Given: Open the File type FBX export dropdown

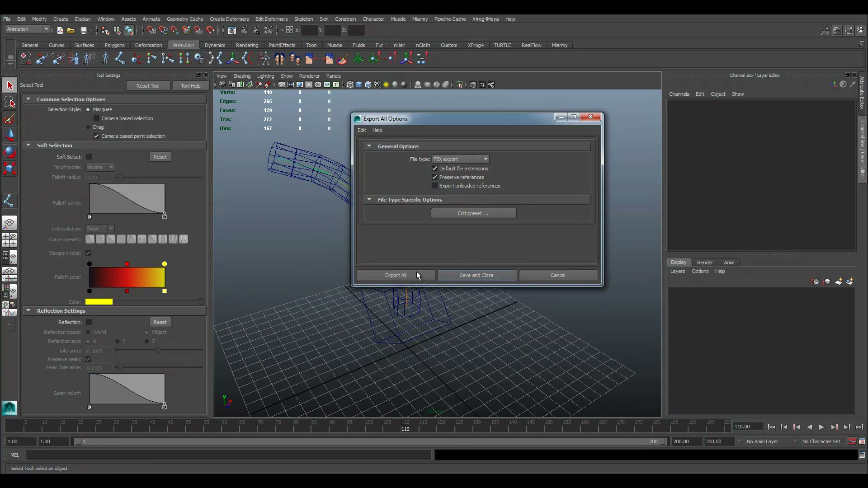Looking at the screenshot, I should (460, 159).
